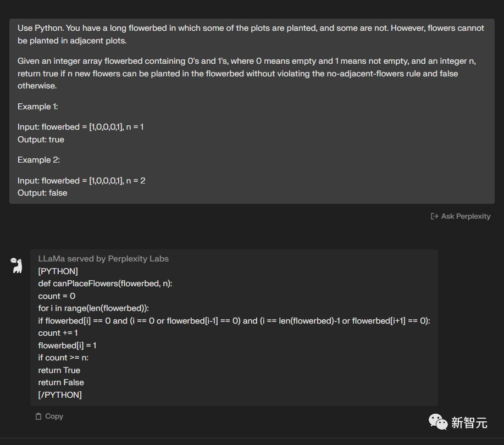Image resolution: width=504 pixels, height=445 pixels.
Task: Click the 'count = 0' line
Action: (x=57, y=296)
